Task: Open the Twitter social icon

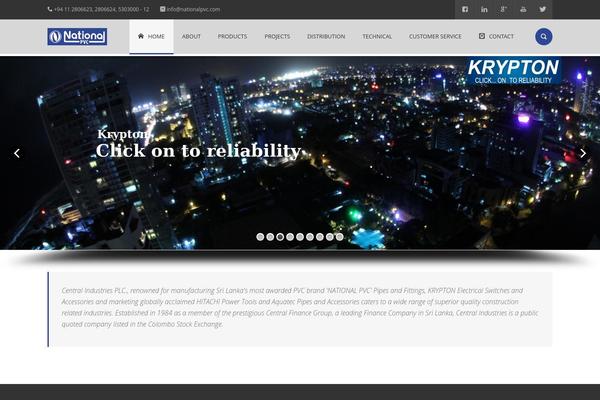Action: 543,9
